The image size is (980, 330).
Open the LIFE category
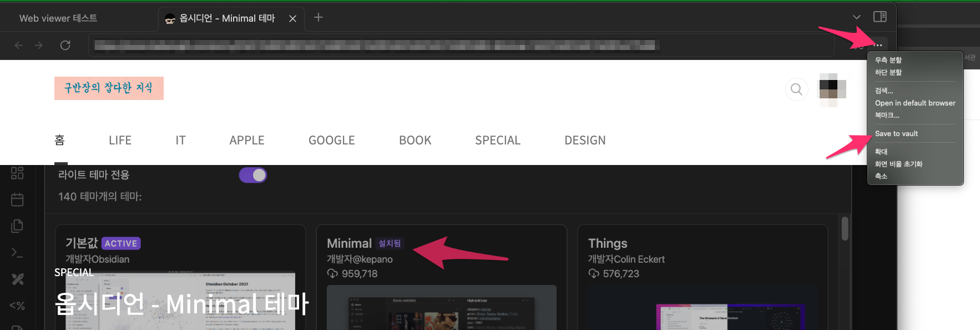pyautogui.click(x=120, y=140)
